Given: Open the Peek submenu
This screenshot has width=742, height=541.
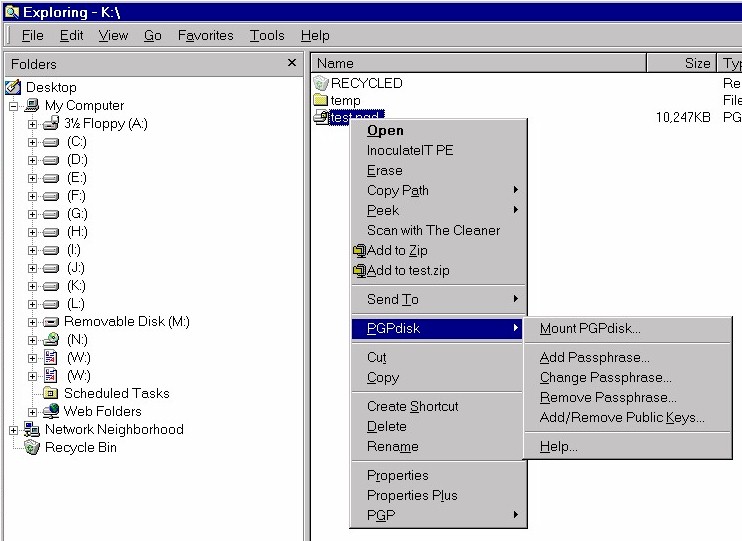Looking at the screenshot, I should click(x=439, y=210).
